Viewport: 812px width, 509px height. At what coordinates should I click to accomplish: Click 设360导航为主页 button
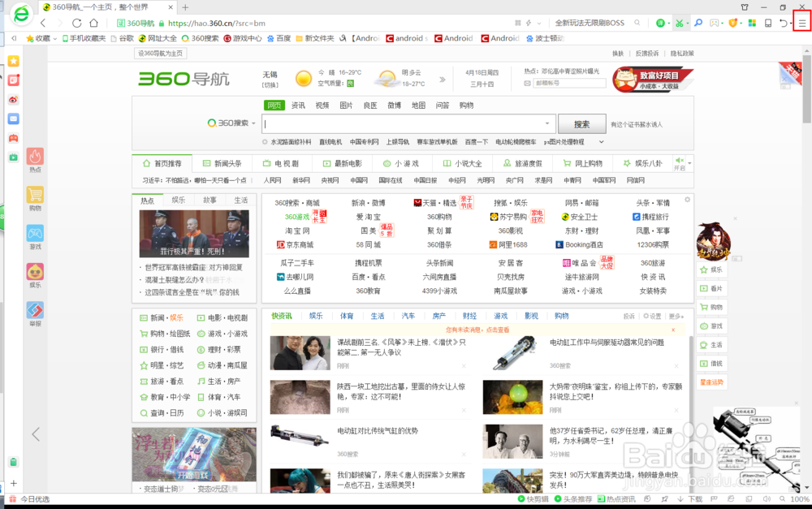tap(161, 54)
